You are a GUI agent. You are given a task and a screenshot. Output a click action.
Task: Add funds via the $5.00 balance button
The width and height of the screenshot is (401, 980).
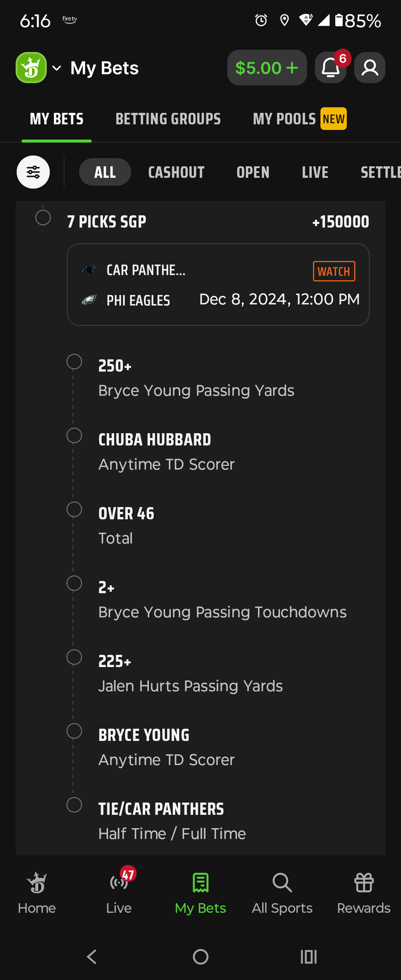(x=267, y=68)
